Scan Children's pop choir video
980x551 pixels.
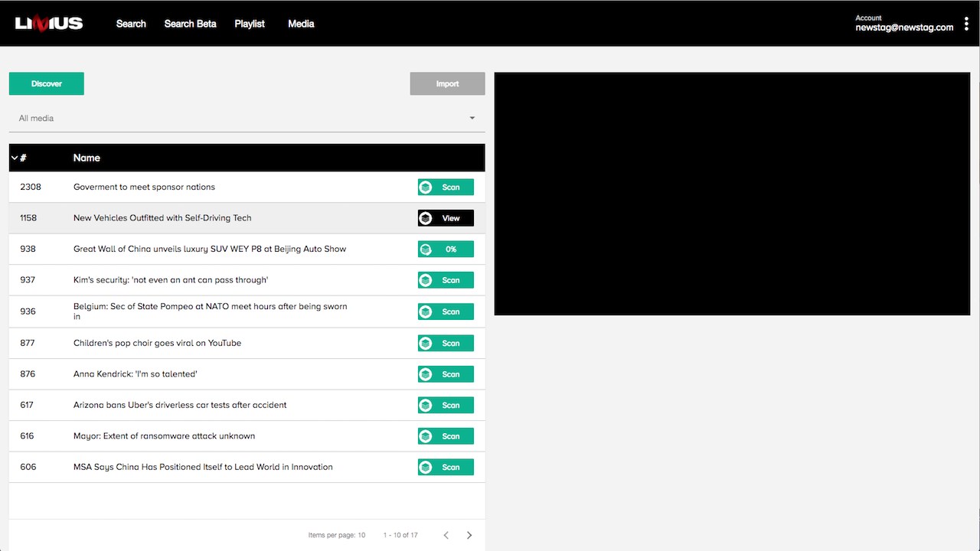coord(446,343)
